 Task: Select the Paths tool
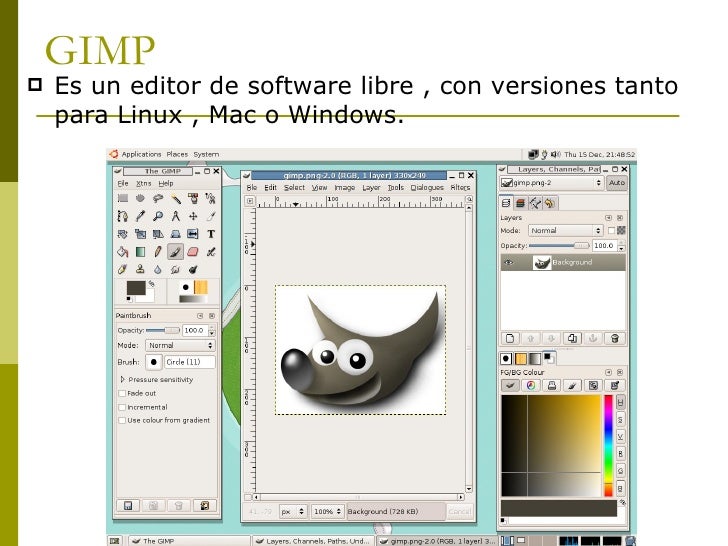[x=123, y=216]
